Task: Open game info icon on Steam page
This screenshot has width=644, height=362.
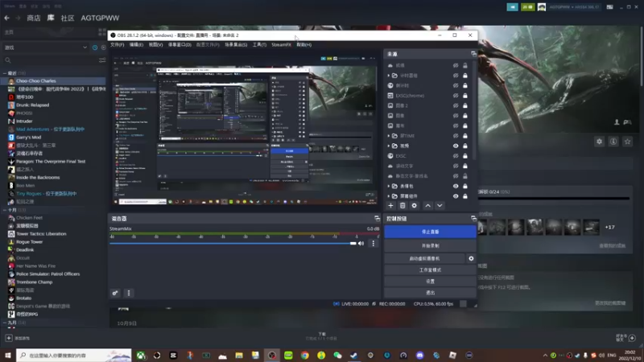Action: click(613, 142)
